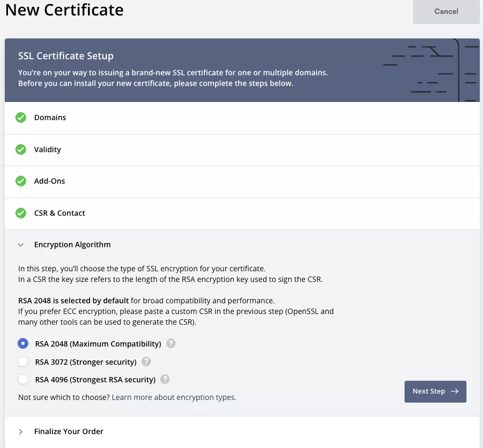Click the SSL Certificate Setup banner heading
Viewport: 483px width, 448px height.
(66, 56)
